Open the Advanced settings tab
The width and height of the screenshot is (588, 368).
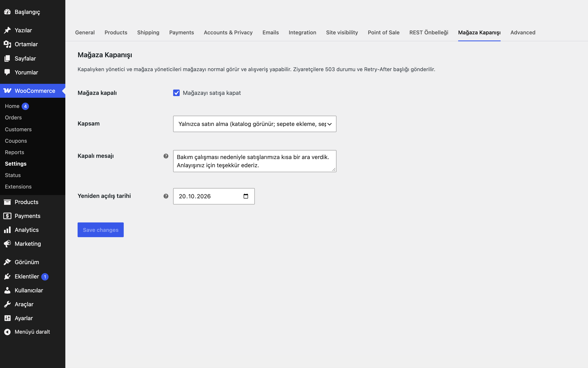523,32
